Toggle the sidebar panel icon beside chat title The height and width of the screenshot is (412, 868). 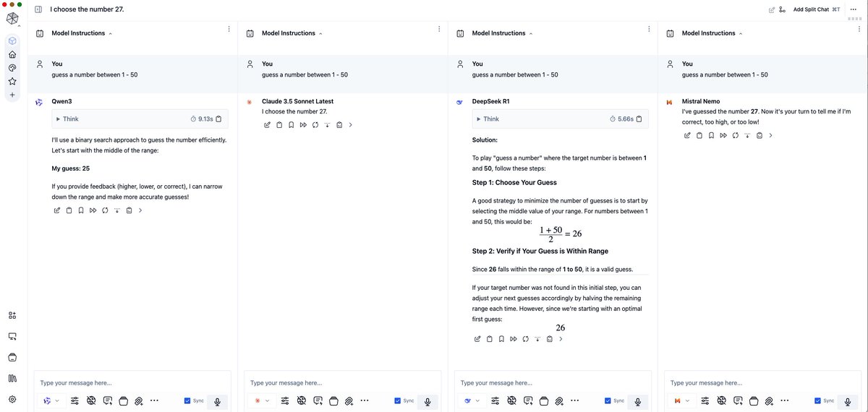38,9
